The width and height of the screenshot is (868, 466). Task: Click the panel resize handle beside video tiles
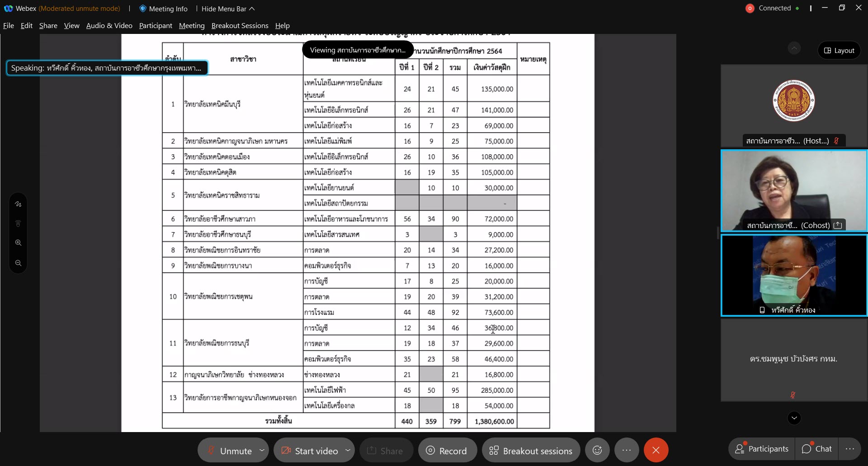tap(718, 233)
